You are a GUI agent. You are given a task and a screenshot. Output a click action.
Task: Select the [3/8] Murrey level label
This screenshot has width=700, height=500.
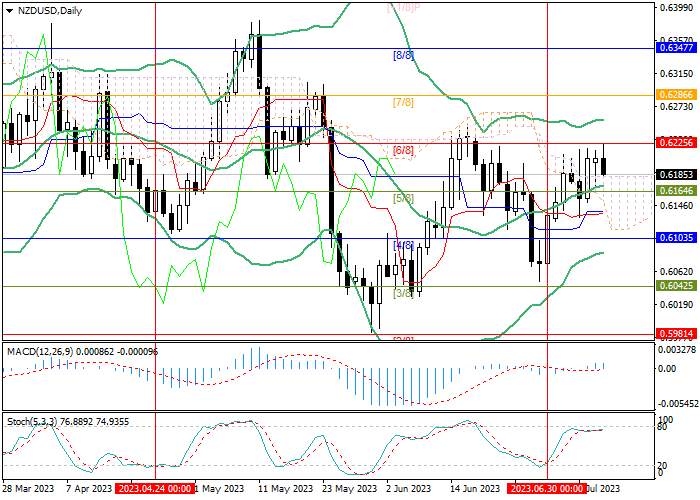(x=403, y=293)
